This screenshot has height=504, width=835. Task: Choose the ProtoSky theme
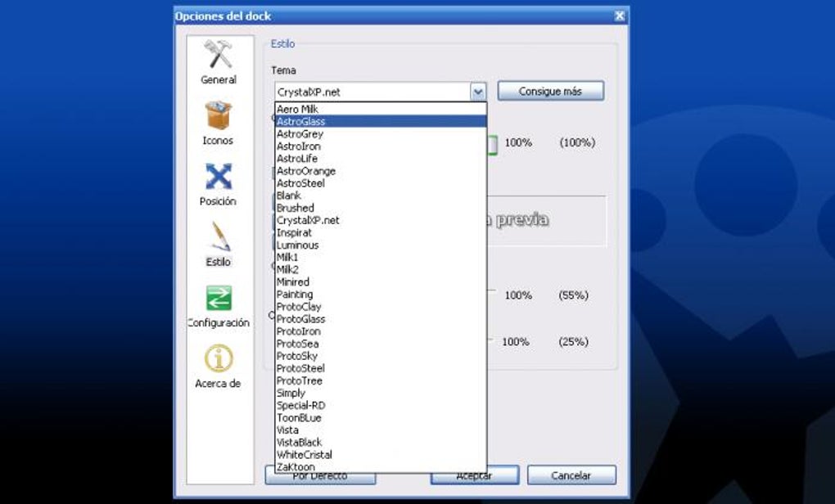381,356
